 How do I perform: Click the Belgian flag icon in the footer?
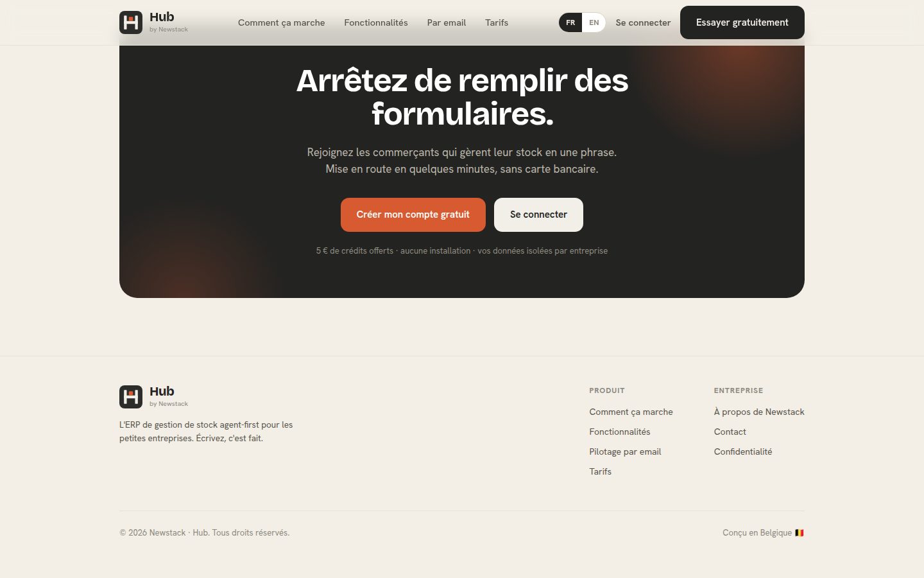click(800, 532)
